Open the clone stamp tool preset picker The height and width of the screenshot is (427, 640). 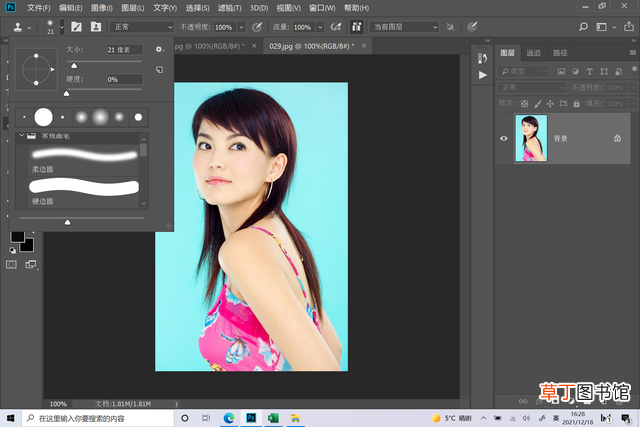[x=21, y=27]
